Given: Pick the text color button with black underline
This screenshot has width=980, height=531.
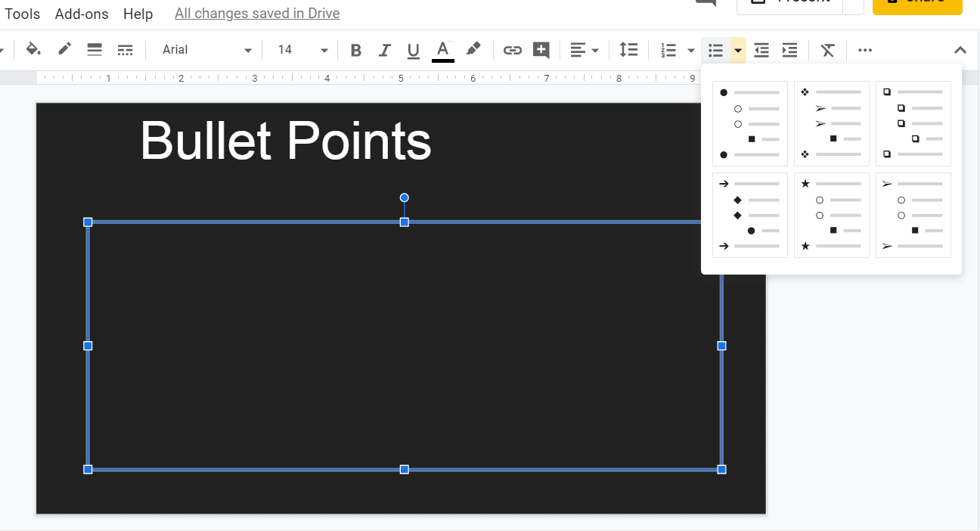Looking at the screenshot, I should (443, 50).
